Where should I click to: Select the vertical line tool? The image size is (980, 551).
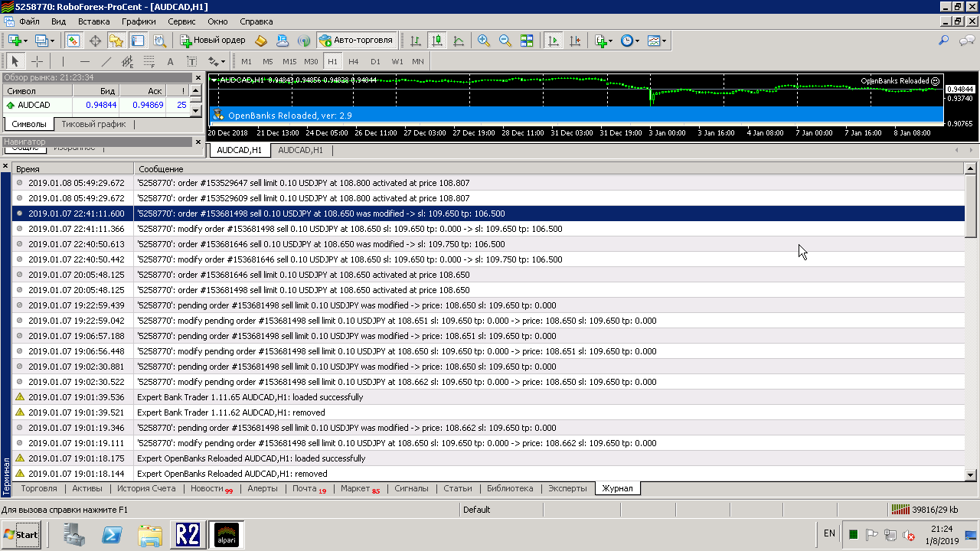(x=63, y=61)
